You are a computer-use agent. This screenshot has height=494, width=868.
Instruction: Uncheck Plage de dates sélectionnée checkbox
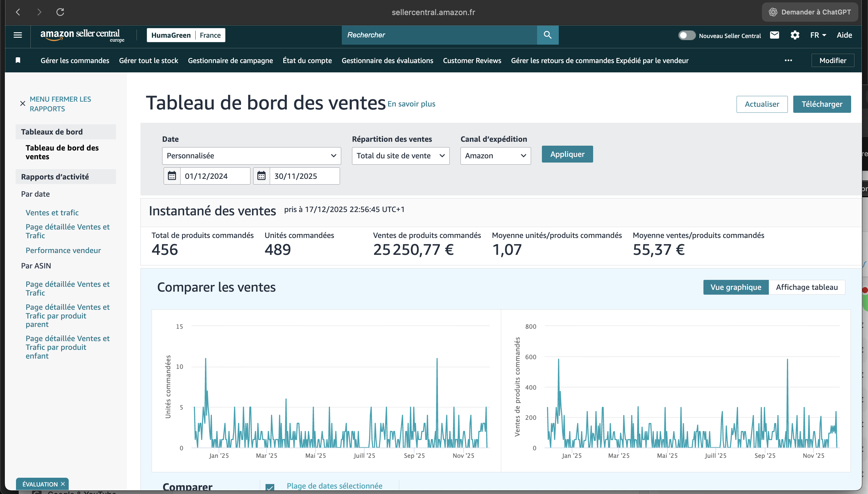tap(270, 487)
